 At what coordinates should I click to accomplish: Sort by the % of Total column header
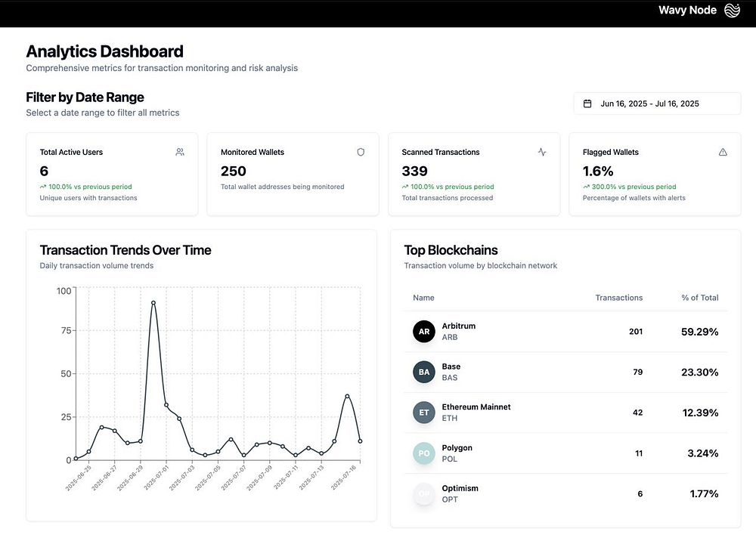point(699,298)
